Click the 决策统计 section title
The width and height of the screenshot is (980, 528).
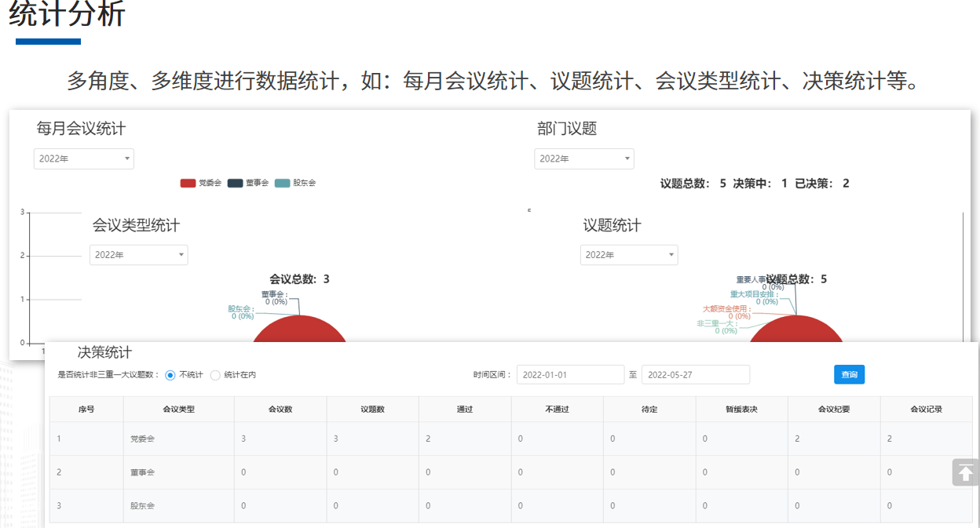click(104, 353)
